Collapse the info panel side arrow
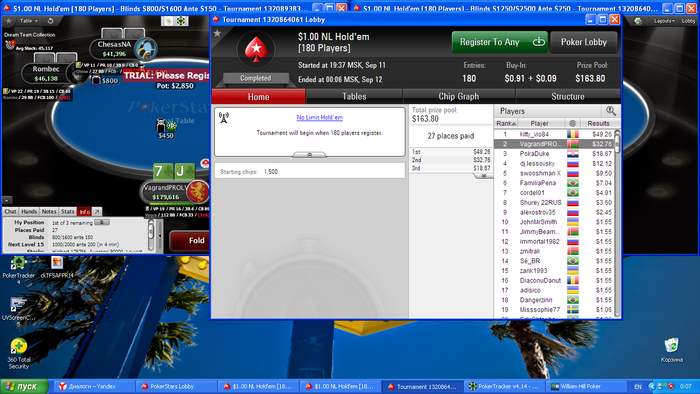The image size is (700, 394). (x=160, y=236)
